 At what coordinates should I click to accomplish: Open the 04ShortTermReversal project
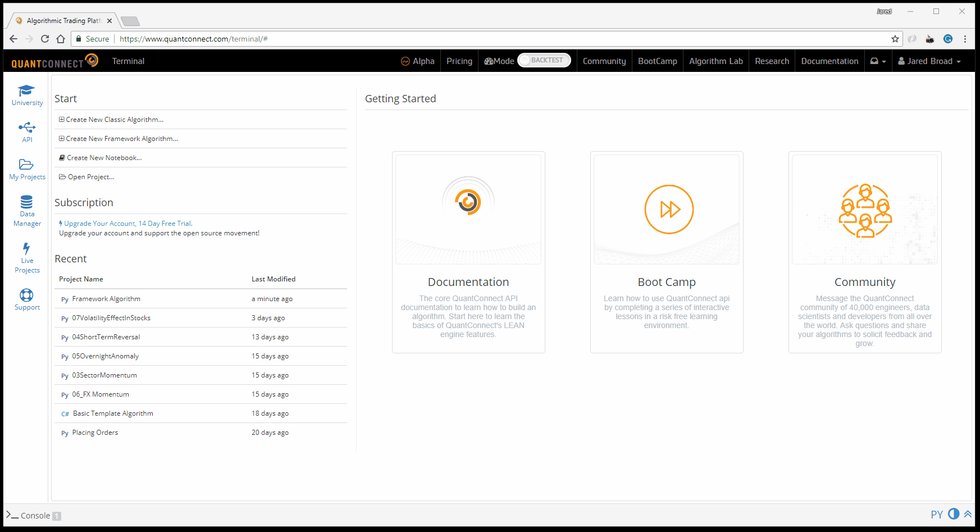[106, 337]
